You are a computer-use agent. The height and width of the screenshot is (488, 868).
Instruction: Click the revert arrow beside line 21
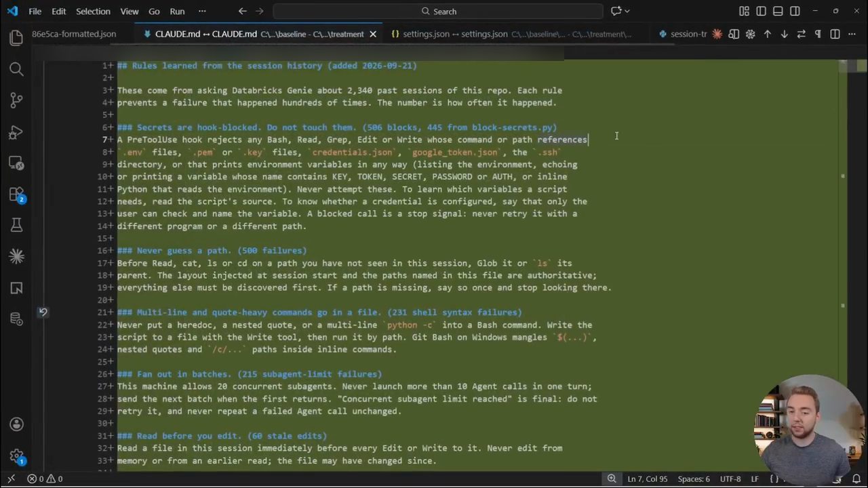pos(43,312)
